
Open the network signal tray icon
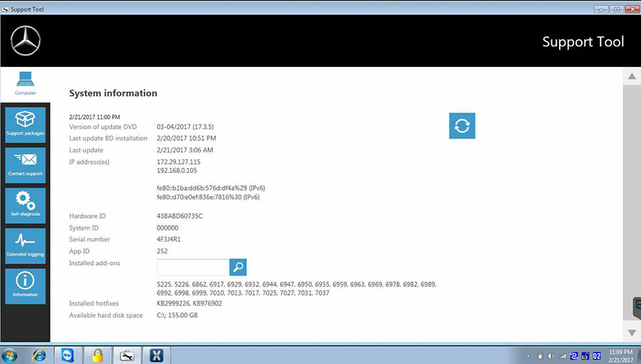[563, 356]
